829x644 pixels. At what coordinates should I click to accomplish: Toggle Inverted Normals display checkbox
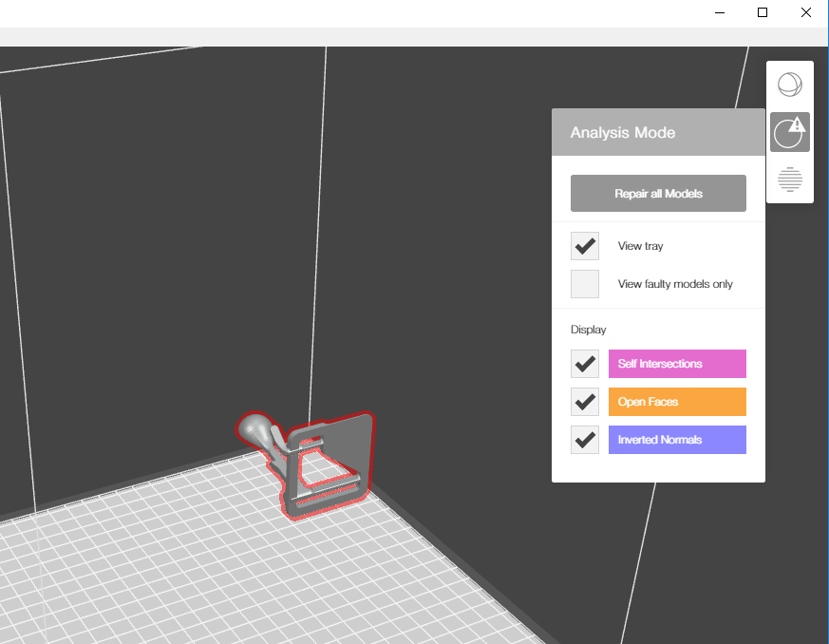(x=585, y=440)
